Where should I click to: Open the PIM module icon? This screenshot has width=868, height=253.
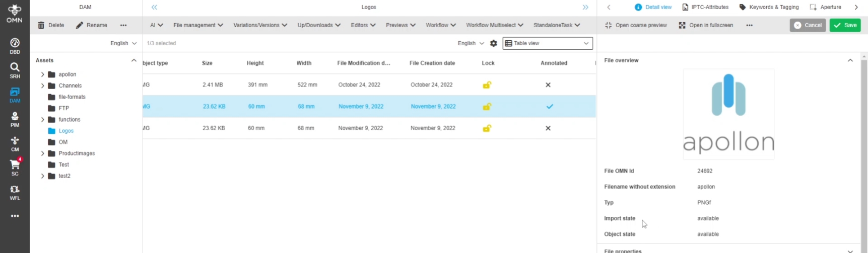[15, 119]
